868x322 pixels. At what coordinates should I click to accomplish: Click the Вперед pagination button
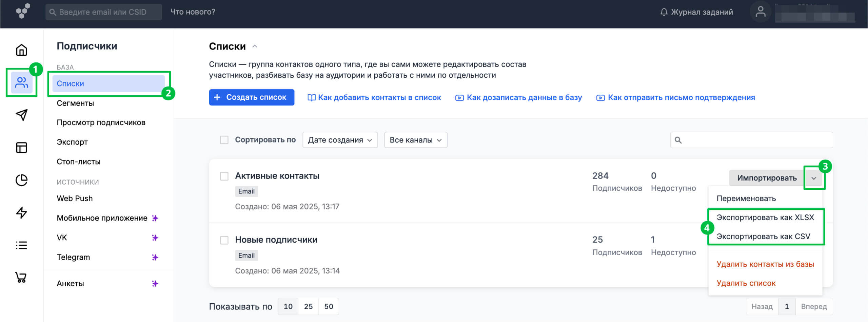[x=814, y=307]
